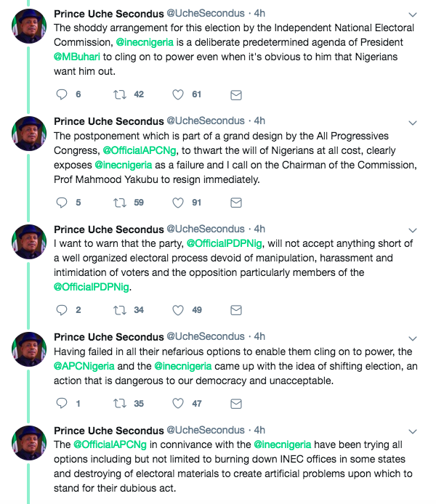Open the first tweet's profile picture
Screen dimensions: 436x504
(29, 25)
